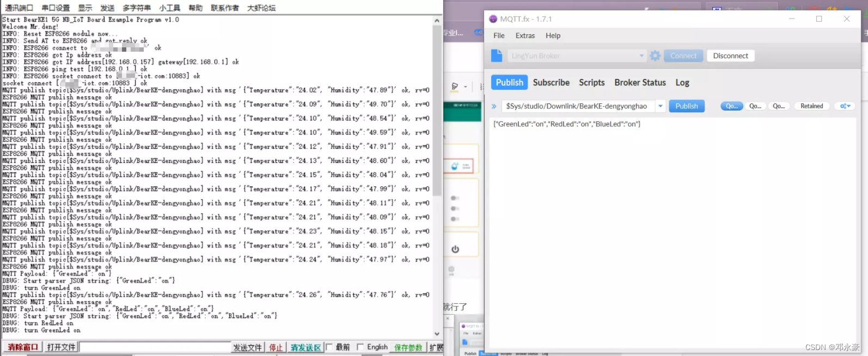Viewport: 868px width, 356px height.
Task: Click the file path input field in serial tool
Action: [x=155, y=347]
